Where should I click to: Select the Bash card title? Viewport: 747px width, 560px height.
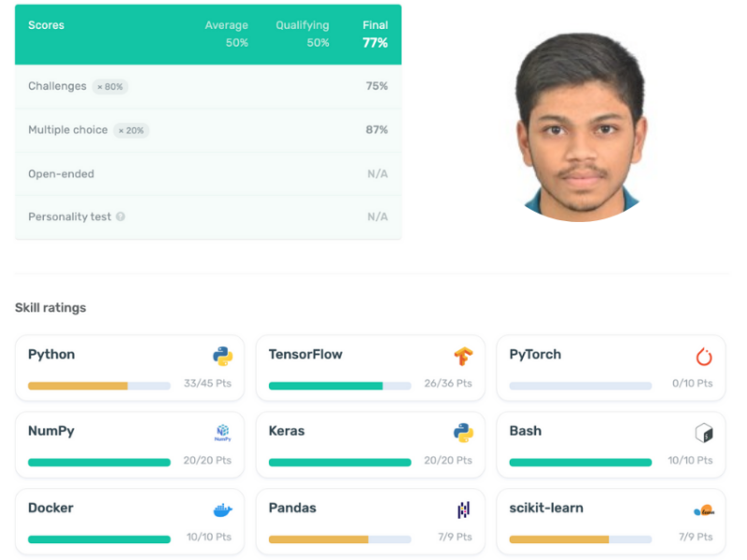click(526, 431)
